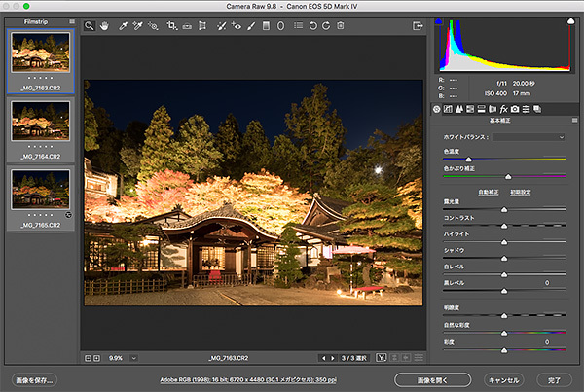This screenshot has width=584, height=392.
Task: Click the 彩度 value field
Action: point(546,341)
